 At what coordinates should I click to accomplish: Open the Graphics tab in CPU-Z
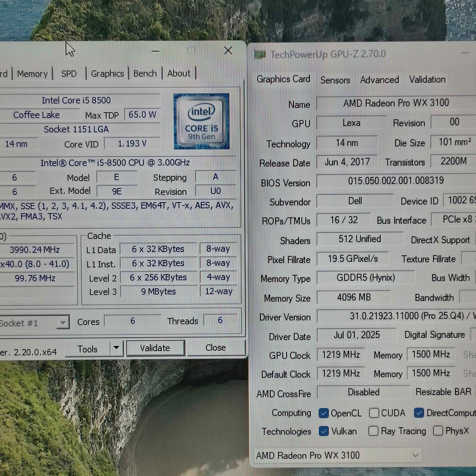tap(107, 73)
